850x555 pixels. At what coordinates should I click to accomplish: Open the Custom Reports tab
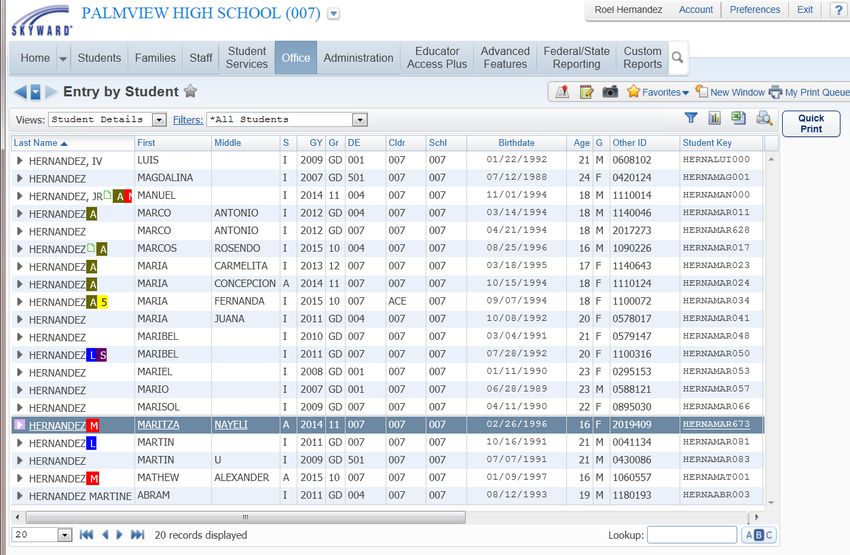[x=642, y=57]
